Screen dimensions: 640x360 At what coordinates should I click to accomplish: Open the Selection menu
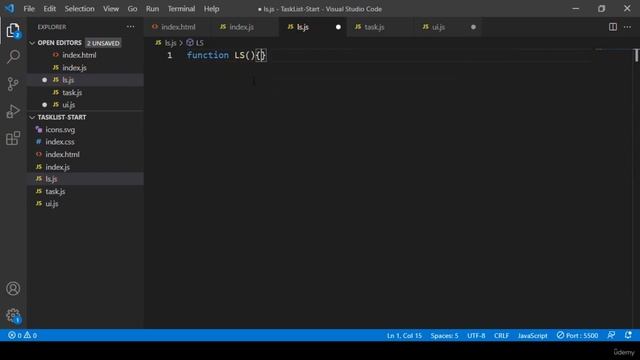(x=80, y=9)
